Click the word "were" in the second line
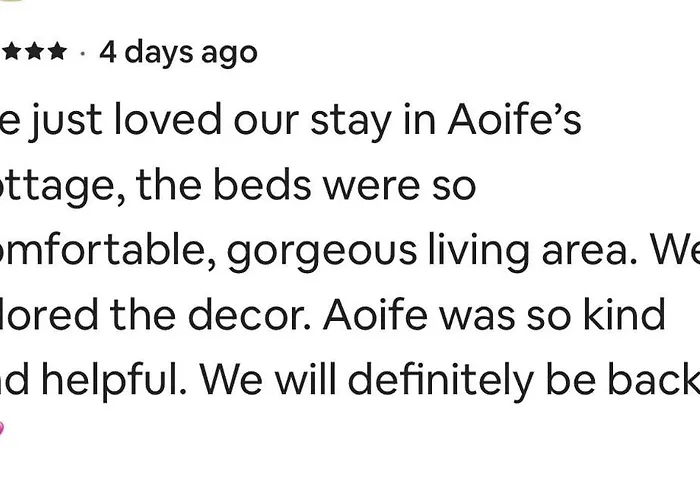Viewport: 700px width, 500px height. [387, 185]
